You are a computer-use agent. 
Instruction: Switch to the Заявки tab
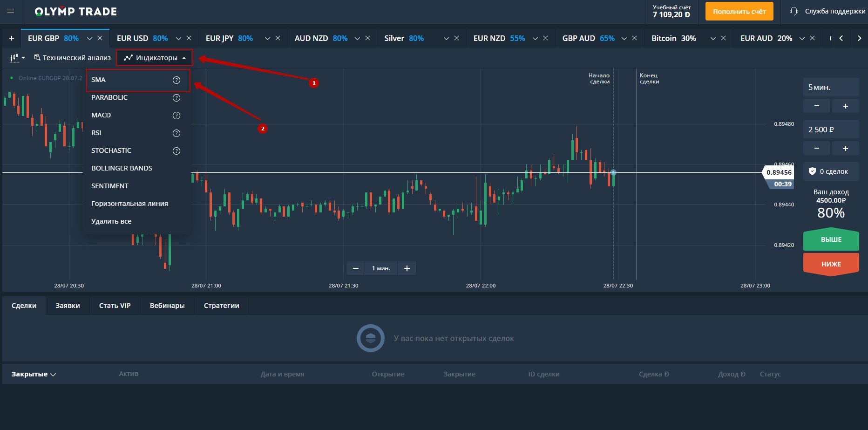pos(68,306)
